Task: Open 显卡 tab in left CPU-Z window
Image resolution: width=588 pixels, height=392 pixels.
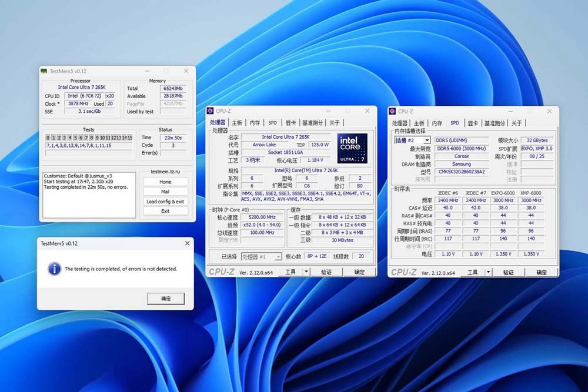Action: tap(290, 123)
